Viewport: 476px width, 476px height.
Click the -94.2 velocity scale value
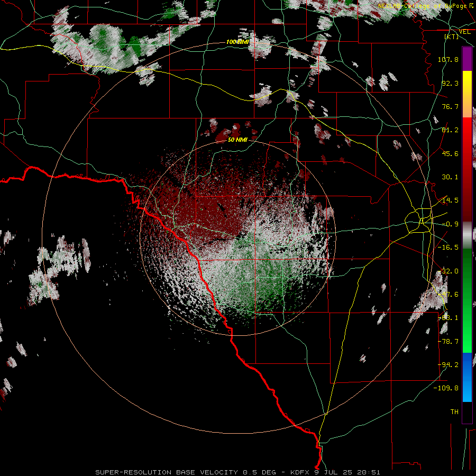(448, 365)
